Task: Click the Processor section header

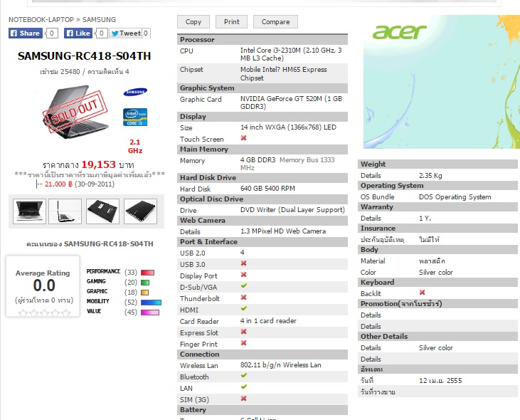Action: click(x=262, y=39)
